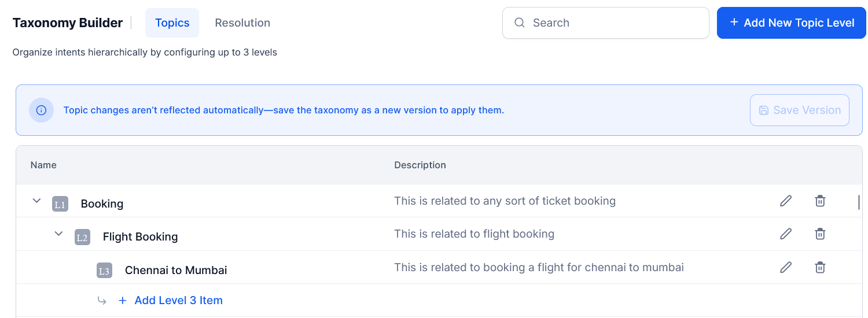Select the Chennai to Mumbai row name
This screenshot has height=318, width=868.
[176, 271]
